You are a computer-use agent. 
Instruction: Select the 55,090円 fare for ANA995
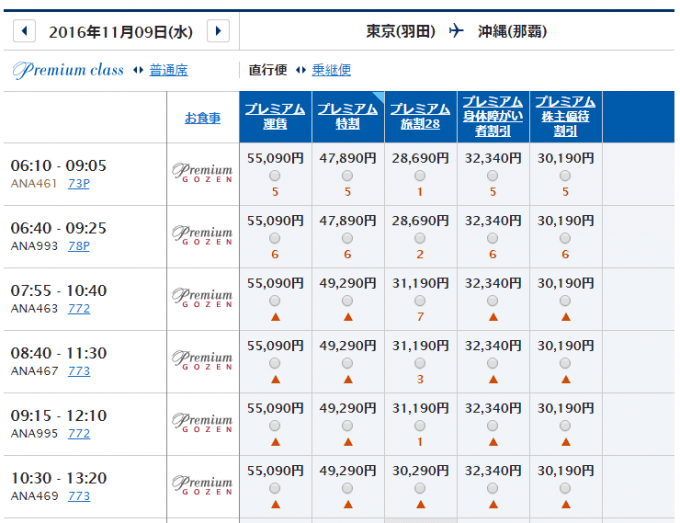(x=275, y=426)
